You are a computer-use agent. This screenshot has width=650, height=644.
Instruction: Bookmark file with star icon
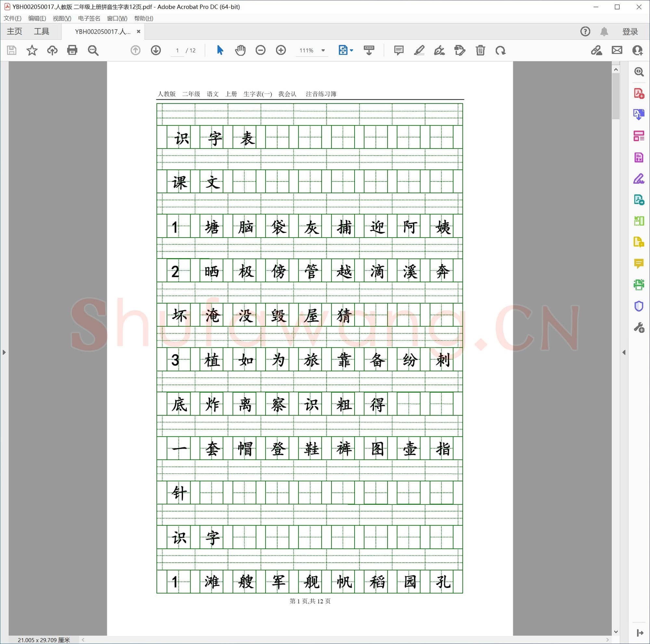[32, 50]
